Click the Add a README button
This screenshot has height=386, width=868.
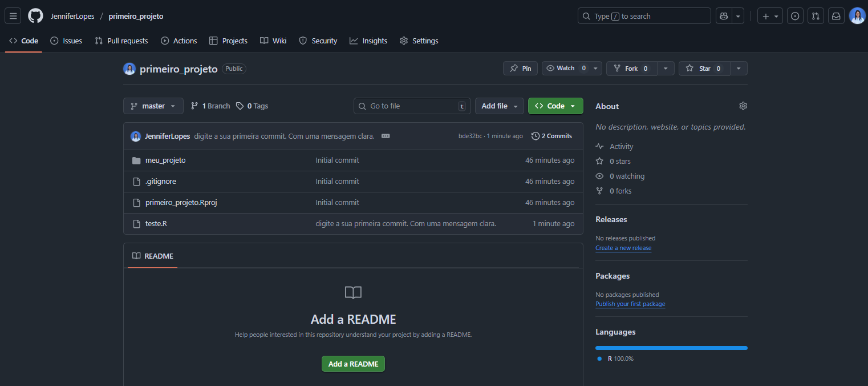pos(353,364)
